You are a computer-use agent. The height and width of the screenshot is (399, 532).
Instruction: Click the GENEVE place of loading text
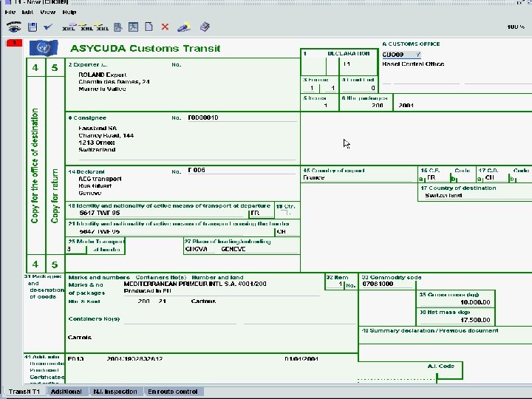pos(233,249)
